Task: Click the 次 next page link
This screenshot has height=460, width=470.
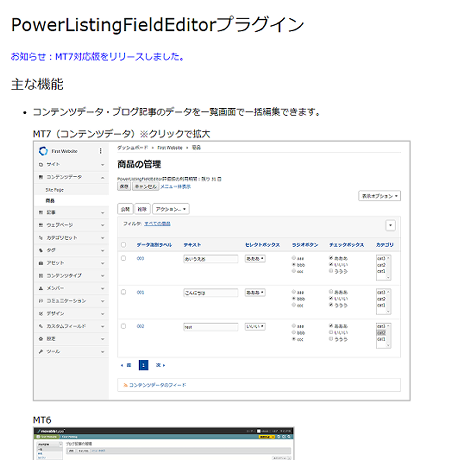Action: click(x=160, y=365)
